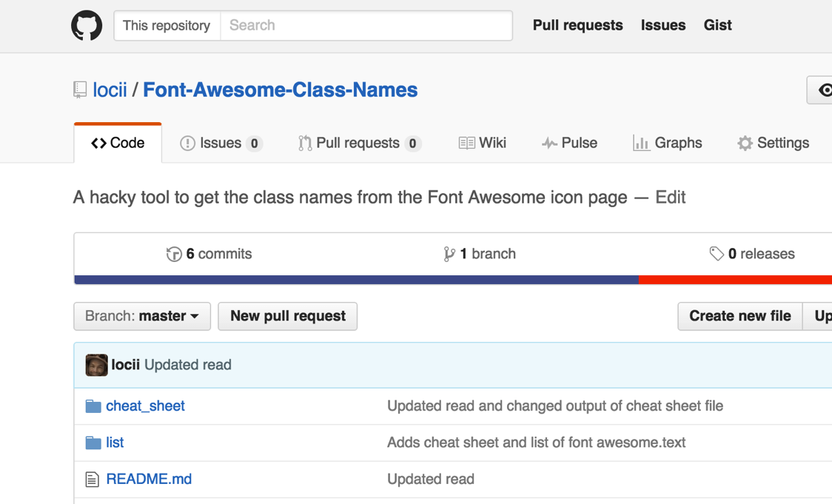Click the releases tag icon
832x504 pixels.
coord(717,254)
